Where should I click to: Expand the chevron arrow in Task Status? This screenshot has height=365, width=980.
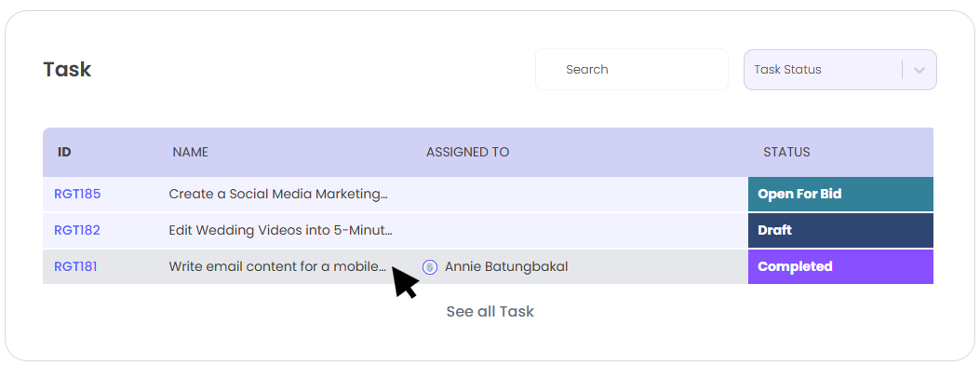(x=919, y=70)
